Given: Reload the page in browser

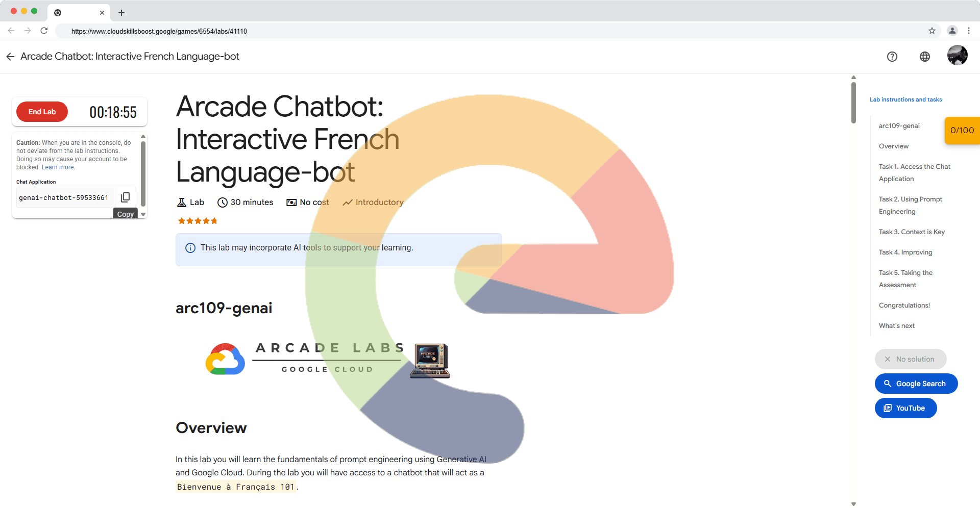Looking at the screenshot, I should tap(44, 31).
